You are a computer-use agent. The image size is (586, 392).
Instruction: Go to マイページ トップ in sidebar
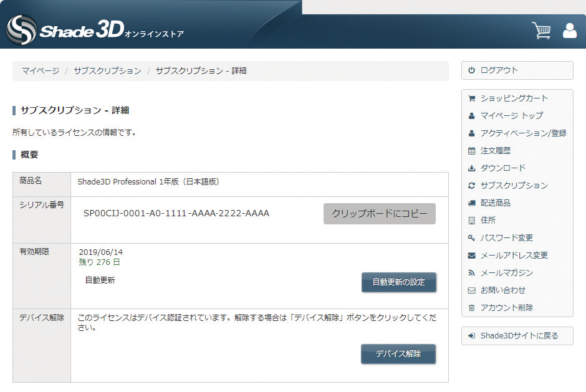pyautogui.click(x=512, y=116)
